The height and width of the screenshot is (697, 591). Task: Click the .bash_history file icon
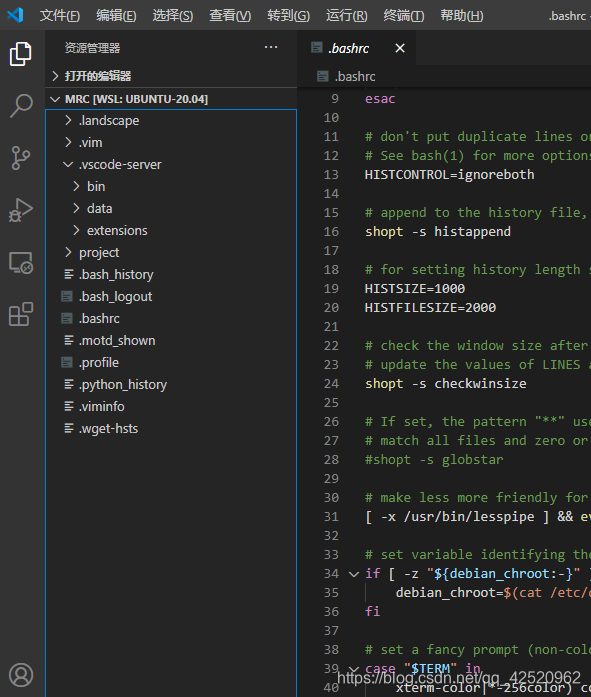69,274
